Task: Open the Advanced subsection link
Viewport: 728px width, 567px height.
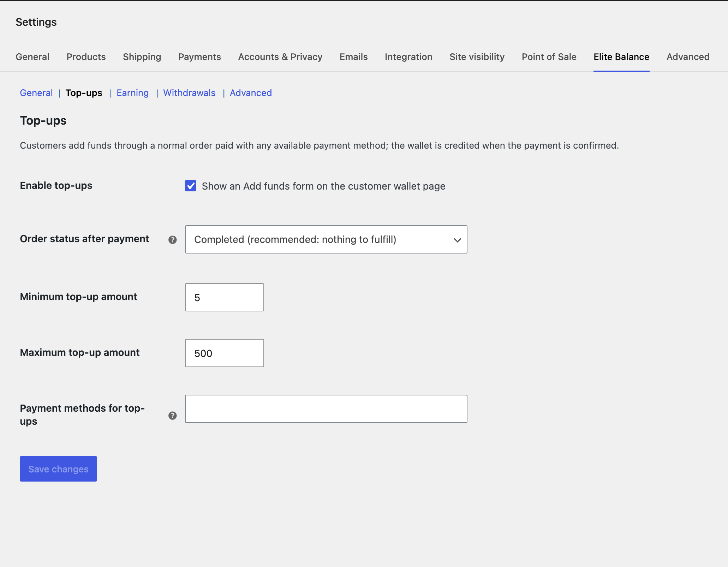Action: pyautogui.click(x=251, y=93)
